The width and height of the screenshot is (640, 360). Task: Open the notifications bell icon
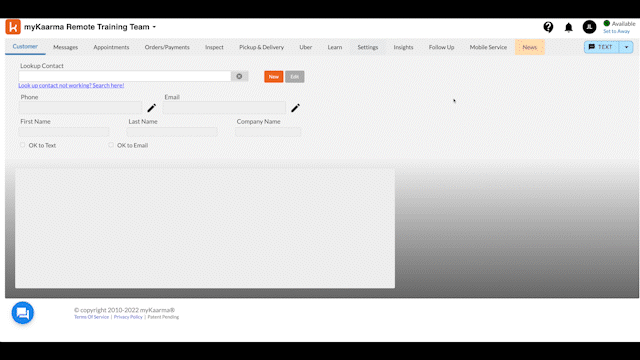569,27
